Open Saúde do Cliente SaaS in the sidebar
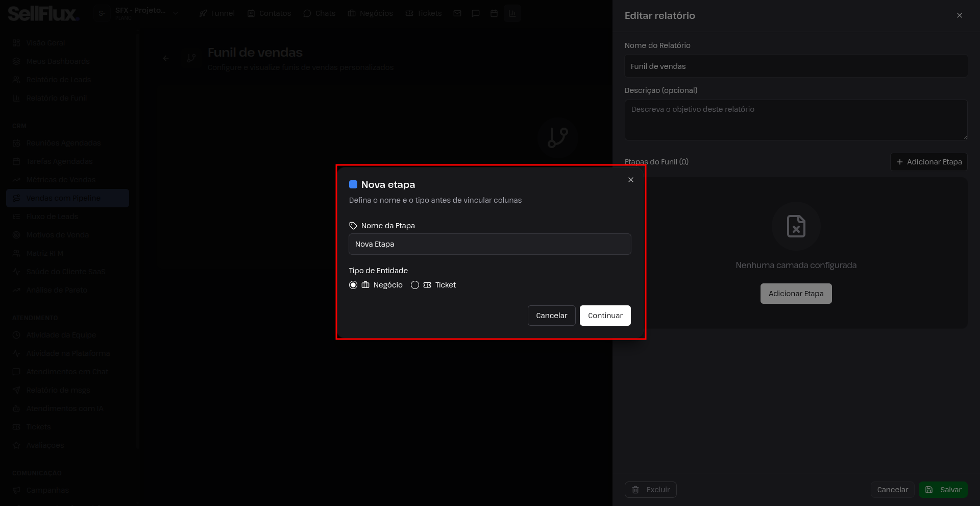980x506 pixels. pyautogui.click(x=67, y=272)
